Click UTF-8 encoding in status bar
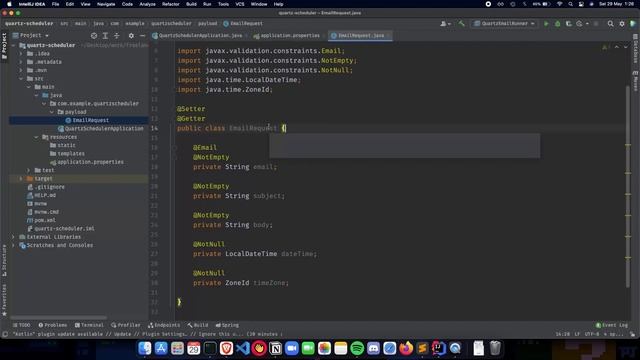 point(591,334)
